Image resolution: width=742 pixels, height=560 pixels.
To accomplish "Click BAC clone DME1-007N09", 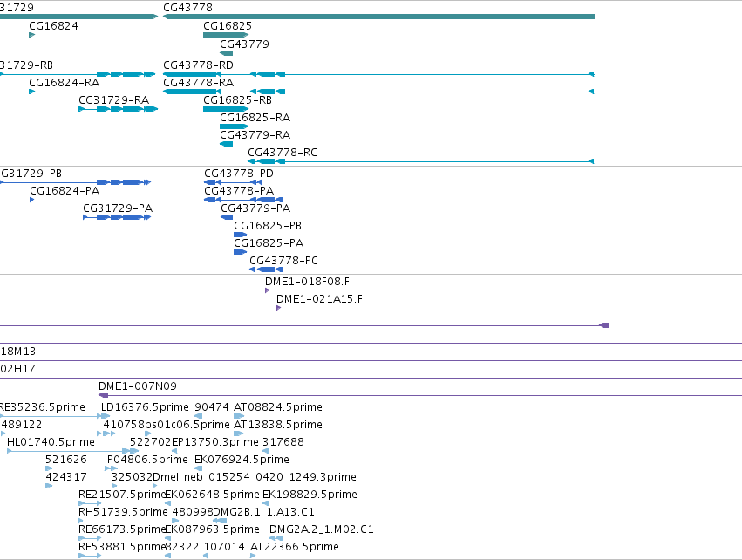I will pos(420,395).
